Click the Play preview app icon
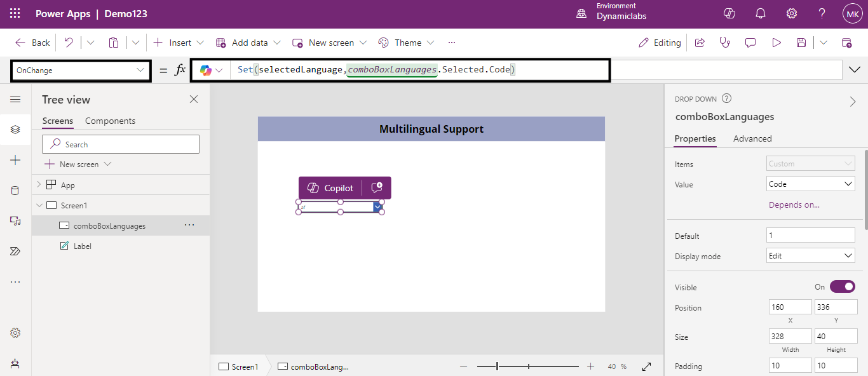The width and height of the screenshot is (868, 376). pyautogui.click(x=776, y=43)
